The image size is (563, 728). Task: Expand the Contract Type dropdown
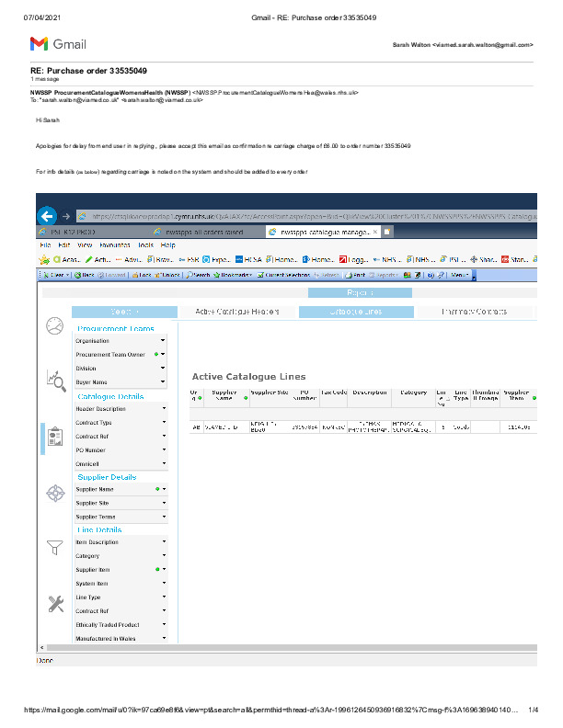coord(164,423)
